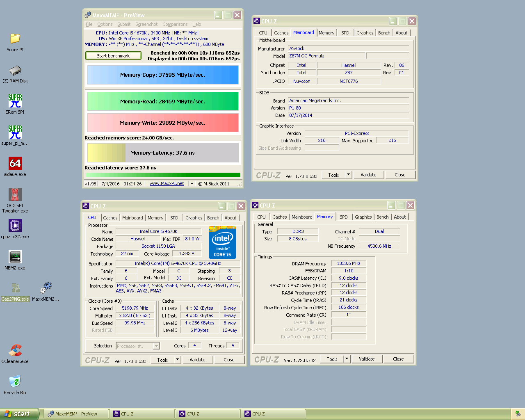Click the green latency score progress bar
This screenshot has width=525, height=420.
click(x=163, y=175)
